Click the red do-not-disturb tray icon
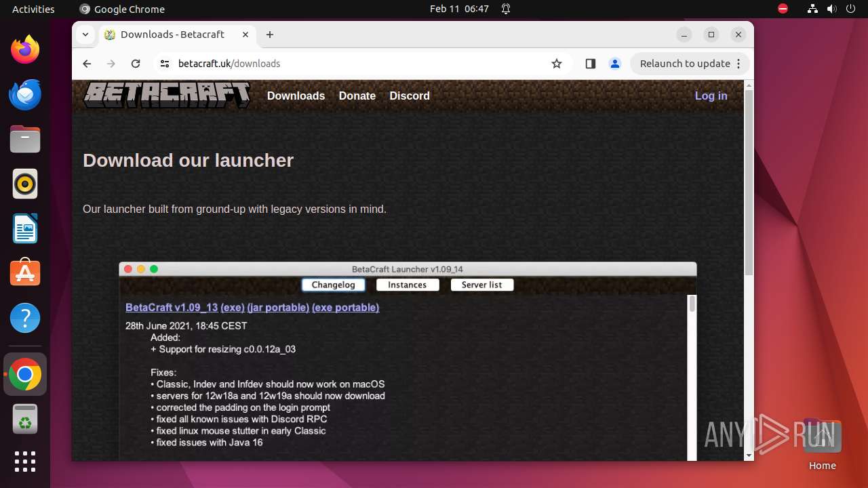This screenshot has height=488, width=868. tap(783, 9)
